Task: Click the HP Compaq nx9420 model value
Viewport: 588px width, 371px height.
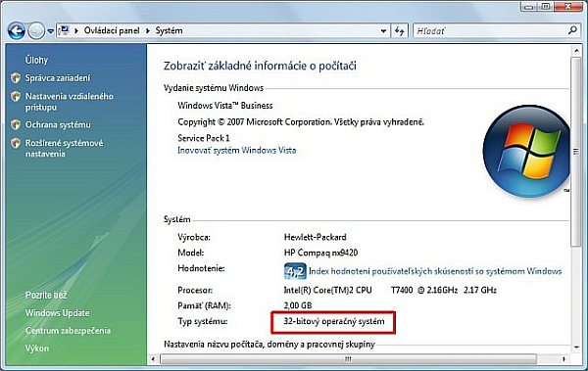Action: click(x=320, y=253)
